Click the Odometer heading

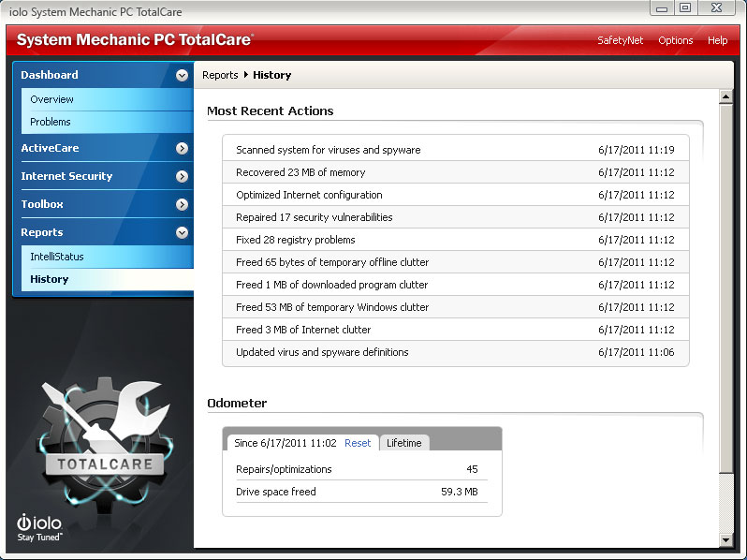237,404
